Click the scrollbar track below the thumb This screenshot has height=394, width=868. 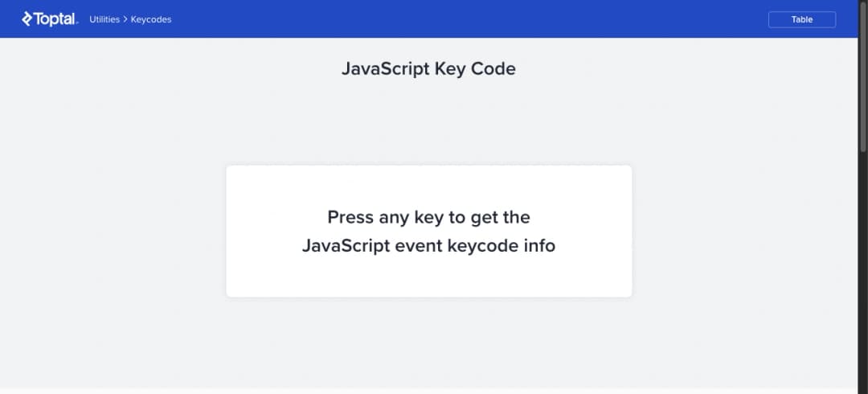[862, 272]
